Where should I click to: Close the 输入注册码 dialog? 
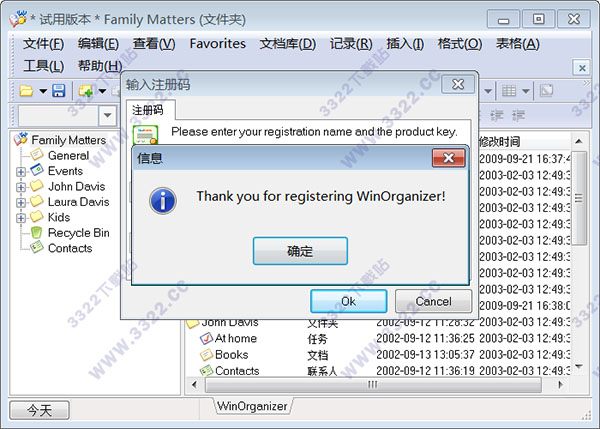pyautogui.click(x=458, y=84)
